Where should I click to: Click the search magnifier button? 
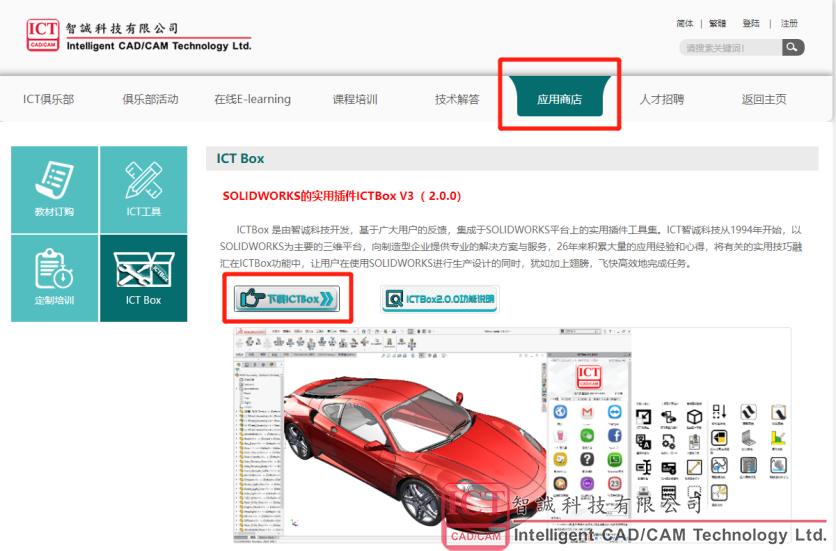tap(793, 47)
